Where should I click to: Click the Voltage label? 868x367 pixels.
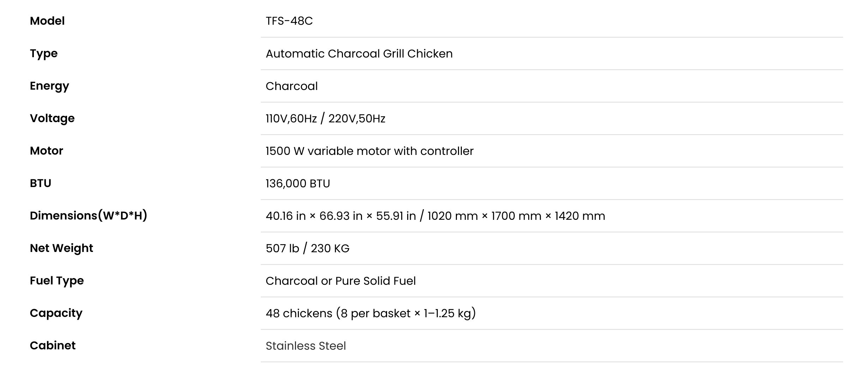(52, 119)
